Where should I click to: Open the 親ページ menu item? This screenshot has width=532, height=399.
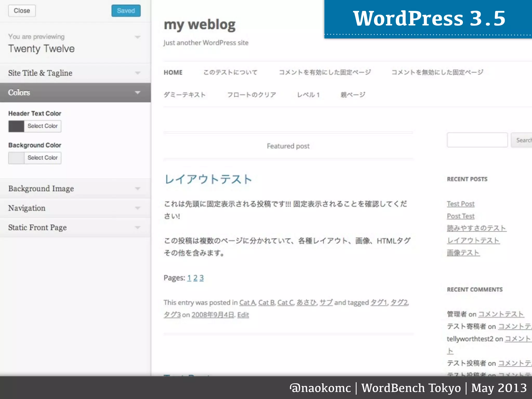tap(353, 95)
